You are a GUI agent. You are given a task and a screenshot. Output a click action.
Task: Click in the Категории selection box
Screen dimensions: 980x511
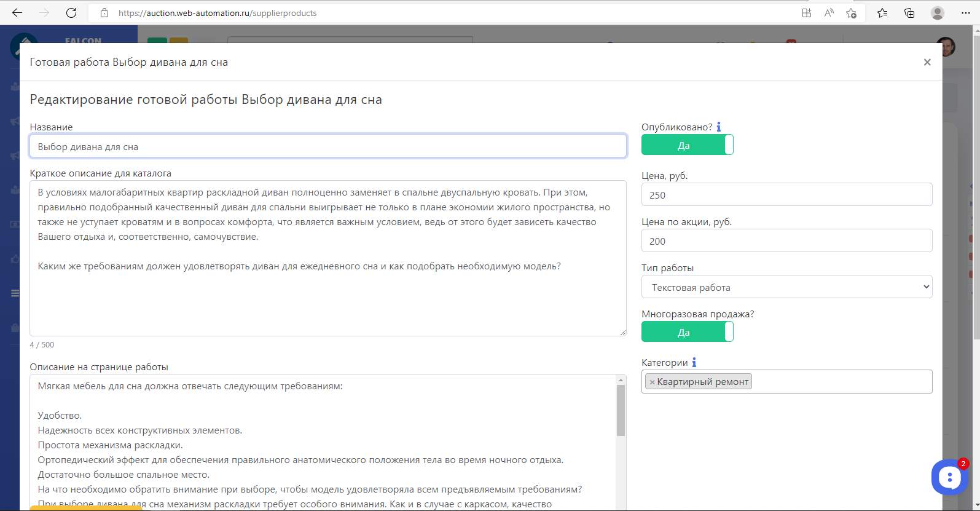[x=842, y=382]
